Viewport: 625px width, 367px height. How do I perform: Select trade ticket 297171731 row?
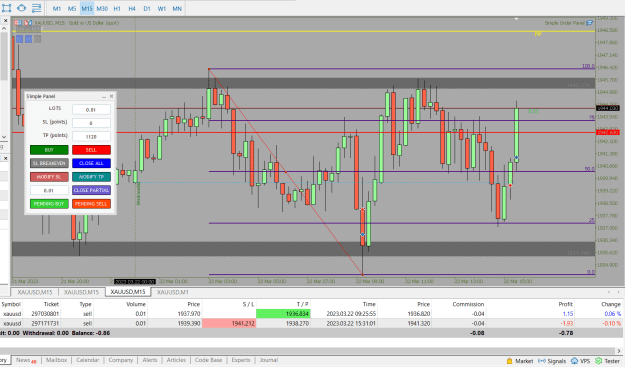click(311, 323)
